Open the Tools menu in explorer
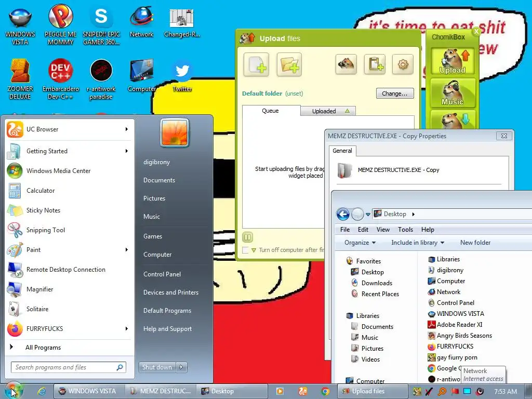This screenshot has width=532, height=399. click(405, 229)
